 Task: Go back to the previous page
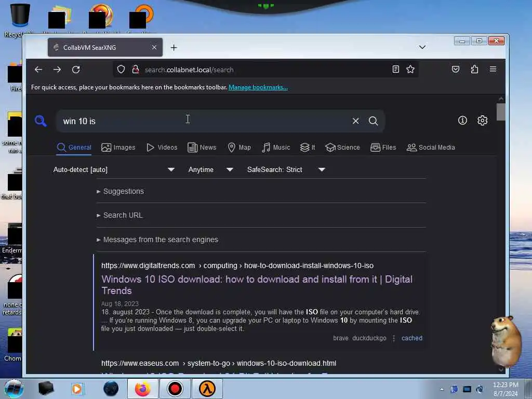coord(38,70)
